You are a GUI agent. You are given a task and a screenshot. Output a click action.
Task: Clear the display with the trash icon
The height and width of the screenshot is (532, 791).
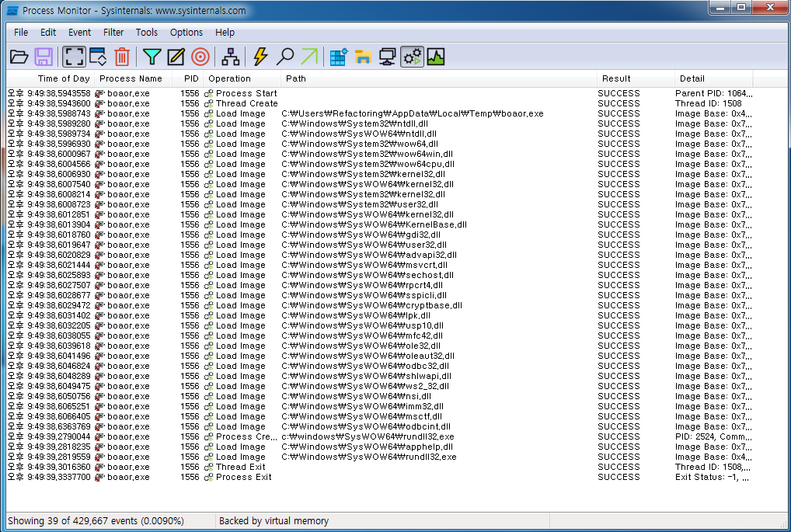click(122, 57)
